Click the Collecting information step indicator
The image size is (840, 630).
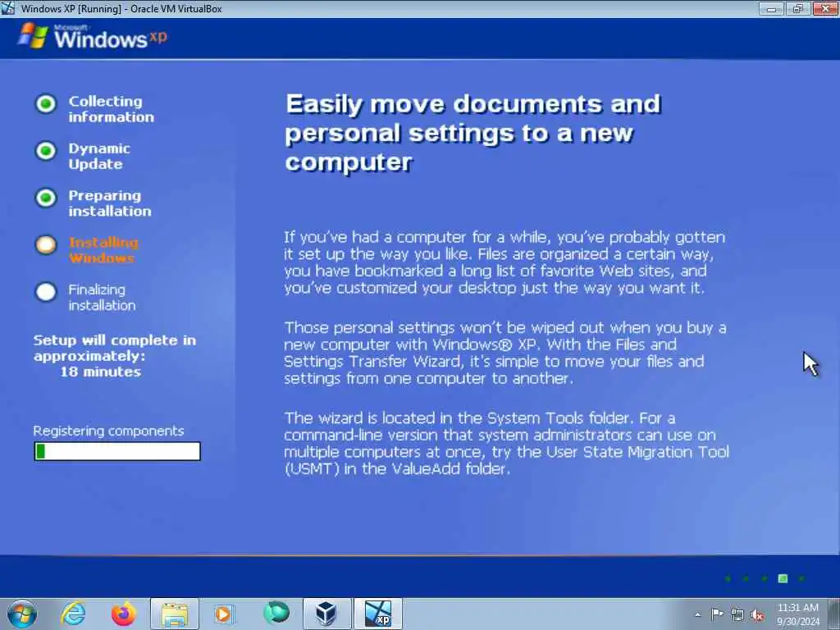click(x=46, y=104)
